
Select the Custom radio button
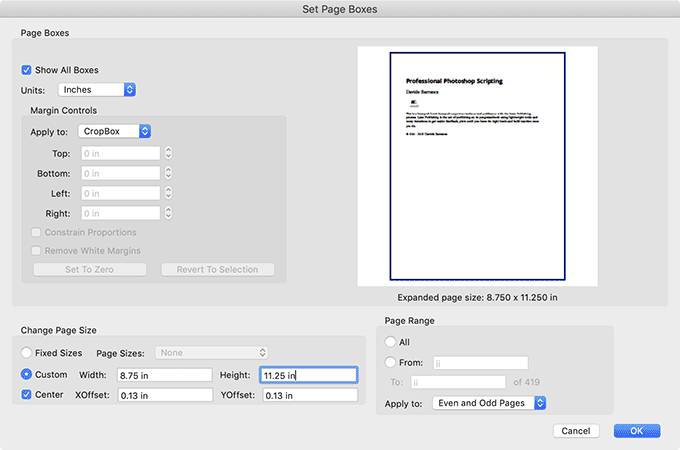coord(26,374)
